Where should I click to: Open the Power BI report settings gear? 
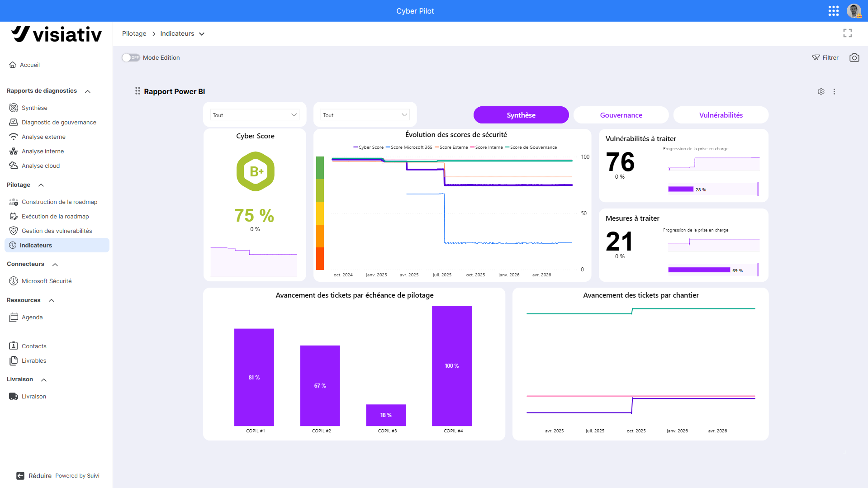coord(821,91)
